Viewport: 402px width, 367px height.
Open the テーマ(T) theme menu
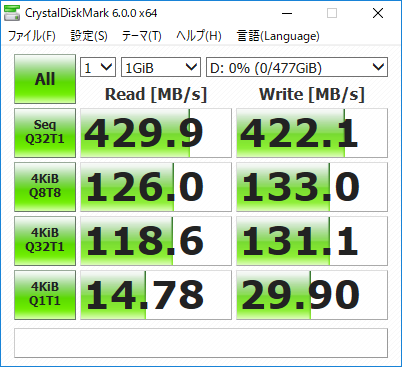pyautogui.click(x=141, y=36)
